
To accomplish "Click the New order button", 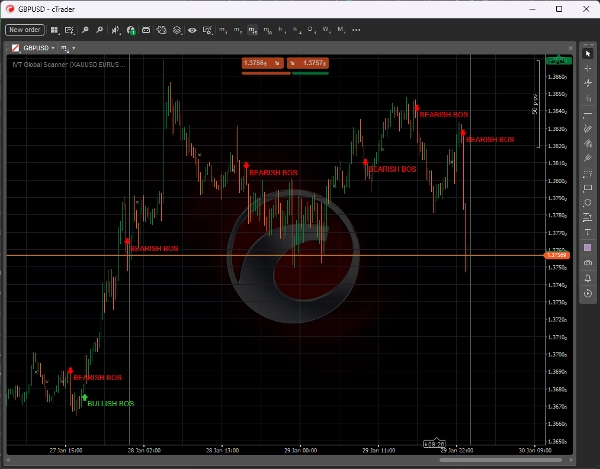I will (25, 30).
